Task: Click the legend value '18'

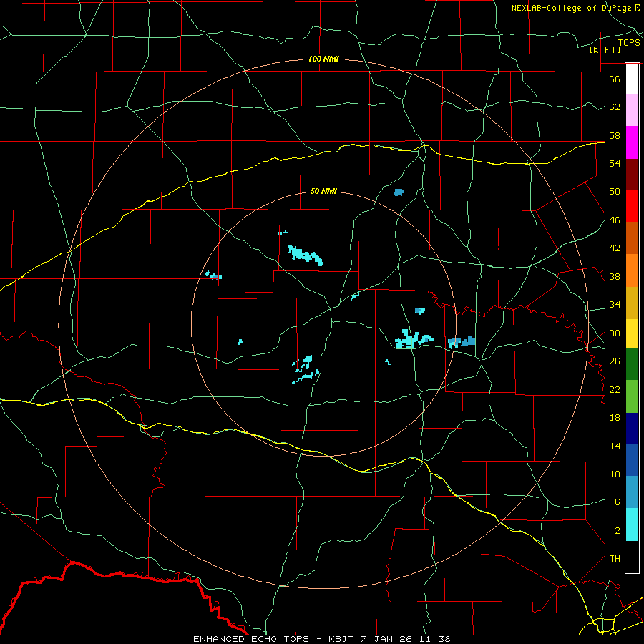Action: [615, 418]
